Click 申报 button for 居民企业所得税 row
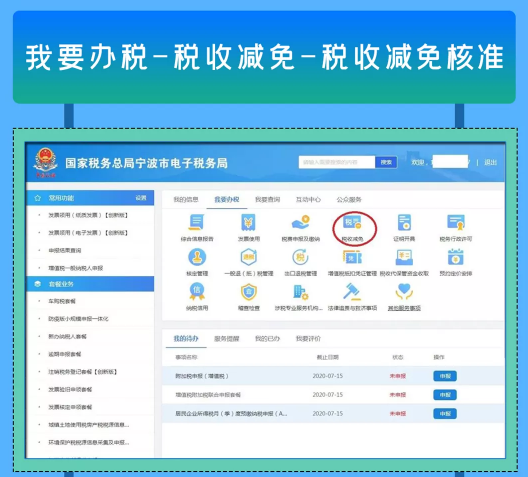Screen dimensions: 528x477 (445, 413)
